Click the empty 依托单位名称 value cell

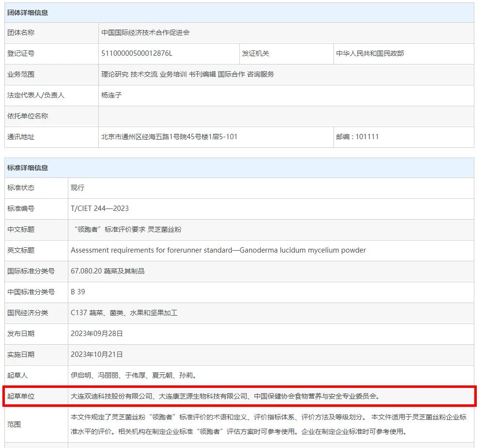(286, 116)
